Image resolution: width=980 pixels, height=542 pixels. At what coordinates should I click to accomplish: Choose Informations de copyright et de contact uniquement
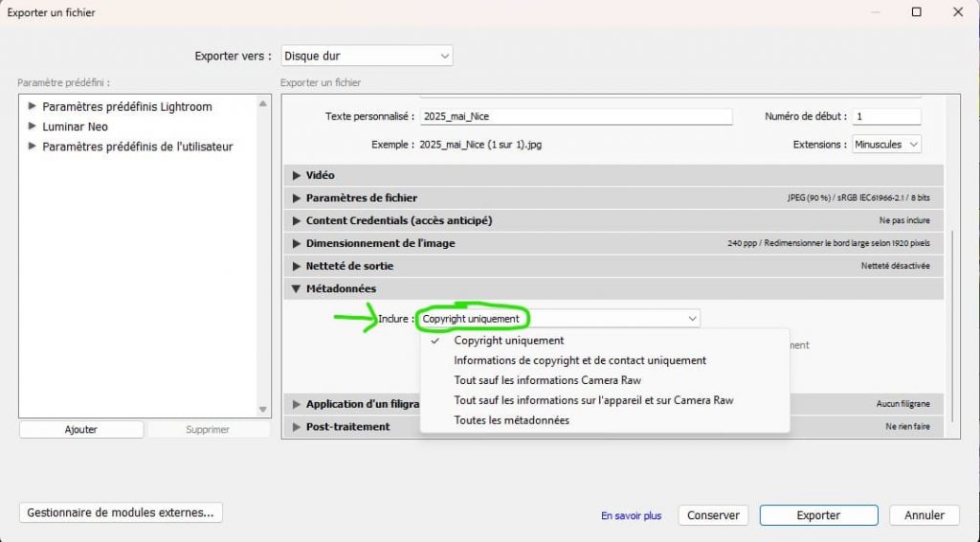pos(580,361)
